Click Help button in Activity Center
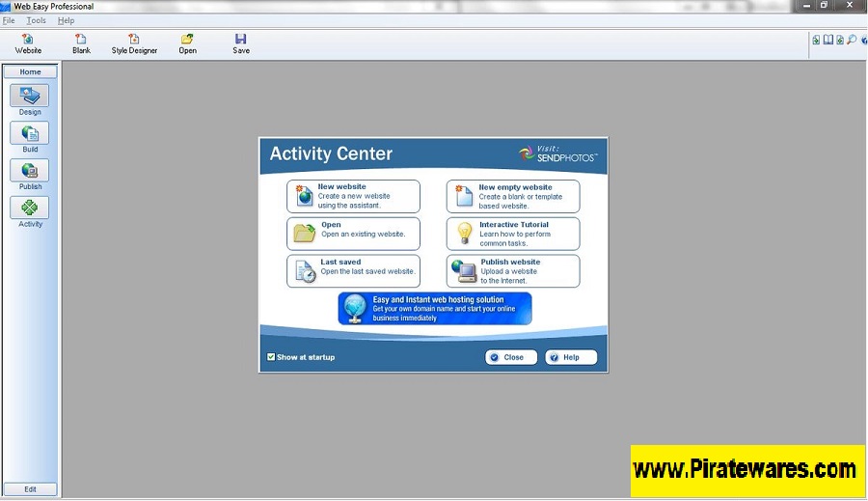The height and width of the screenshot is (501, 868). [570, 357]
